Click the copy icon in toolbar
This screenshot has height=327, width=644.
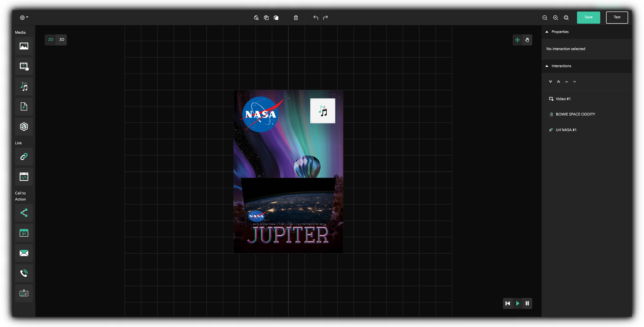[266, 18]
